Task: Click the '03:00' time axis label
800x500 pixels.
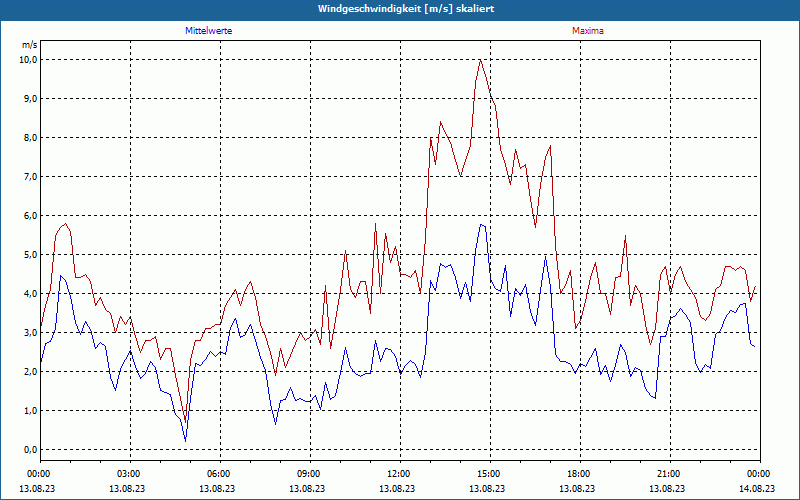Action: 129,474
